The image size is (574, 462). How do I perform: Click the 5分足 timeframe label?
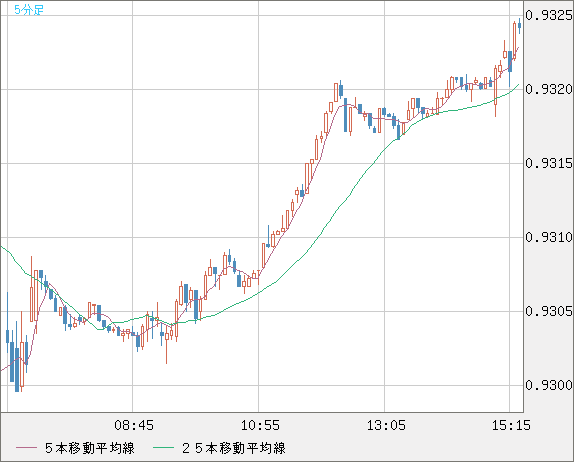(29, 10)
